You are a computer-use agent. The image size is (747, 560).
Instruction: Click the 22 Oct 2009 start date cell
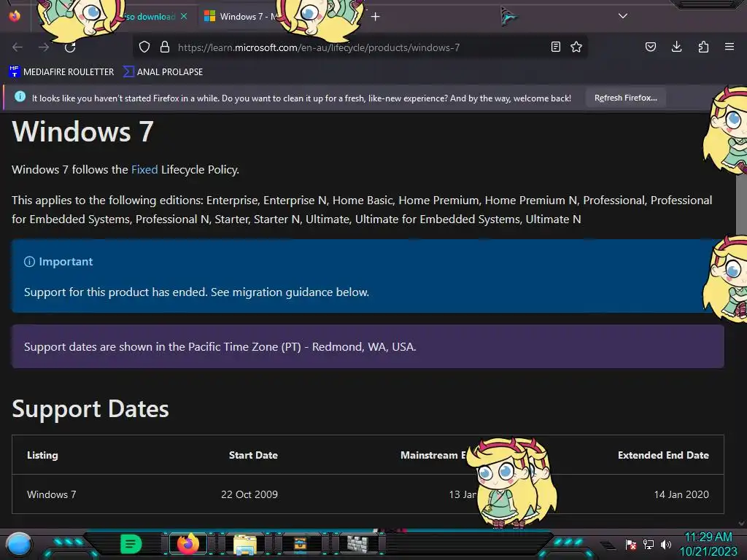tap(249, 494)
